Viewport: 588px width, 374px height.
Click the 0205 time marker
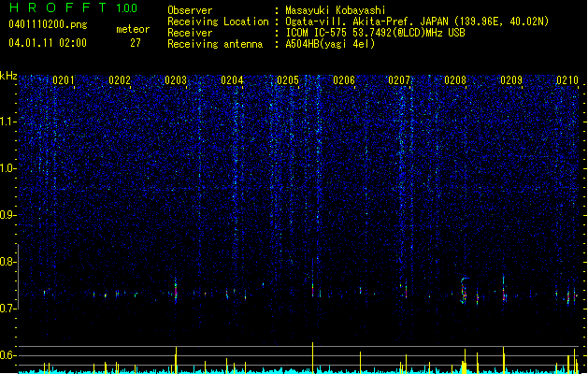[288, 79]
